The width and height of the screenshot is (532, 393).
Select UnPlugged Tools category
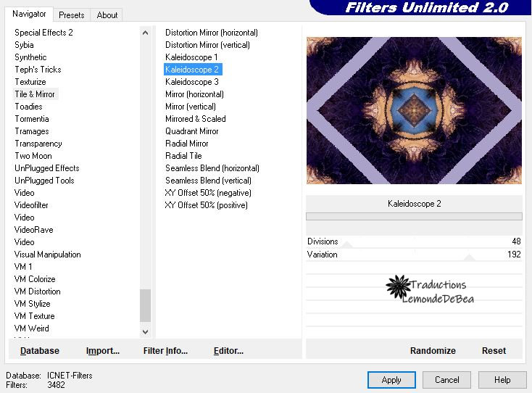coord(44,181)
